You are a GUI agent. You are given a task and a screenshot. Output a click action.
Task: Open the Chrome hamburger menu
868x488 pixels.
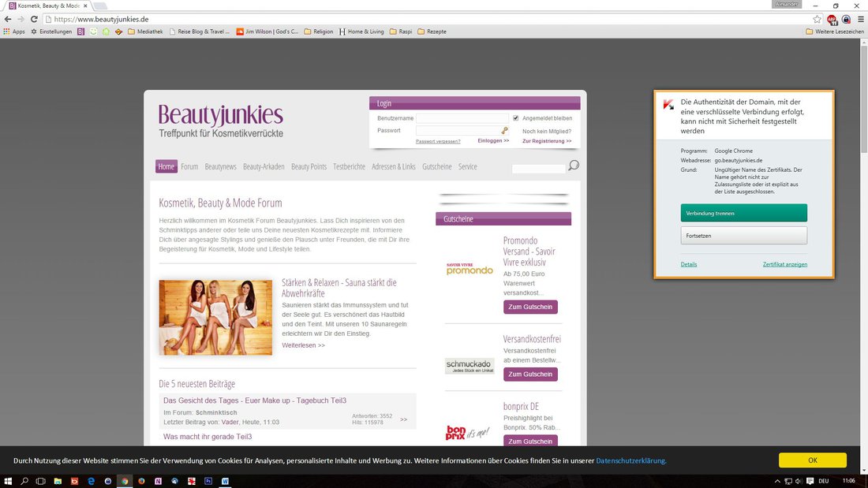pos(859,19)
